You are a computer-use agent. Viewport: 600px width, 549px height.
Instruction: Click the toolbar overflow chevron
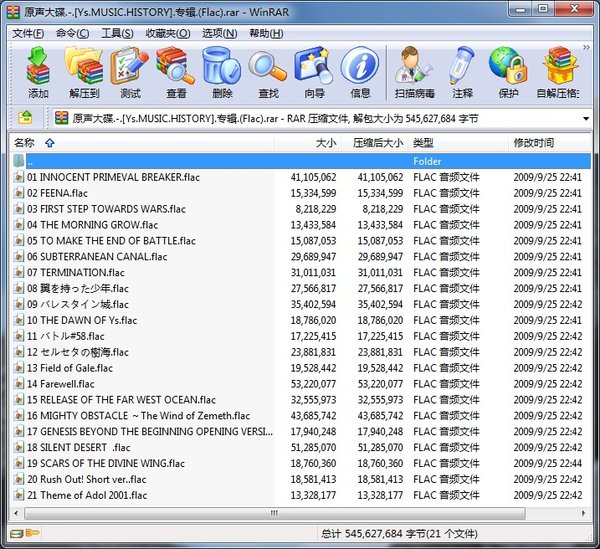coord(586,47)
